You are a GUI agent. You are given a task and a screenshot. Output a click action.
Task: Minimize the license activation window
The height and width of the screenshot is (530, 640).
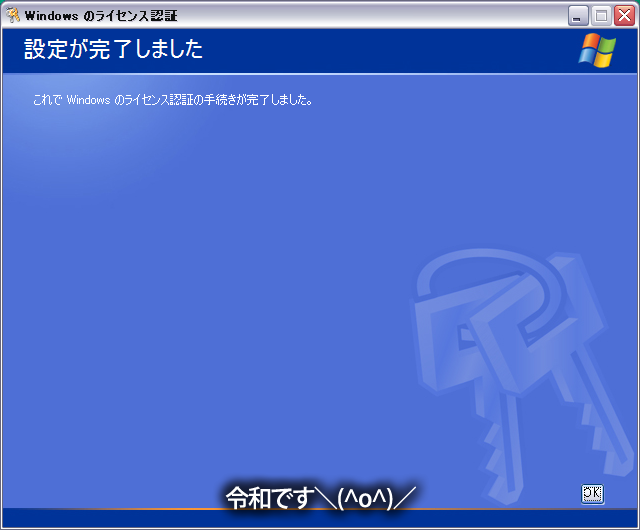[577, 16]
